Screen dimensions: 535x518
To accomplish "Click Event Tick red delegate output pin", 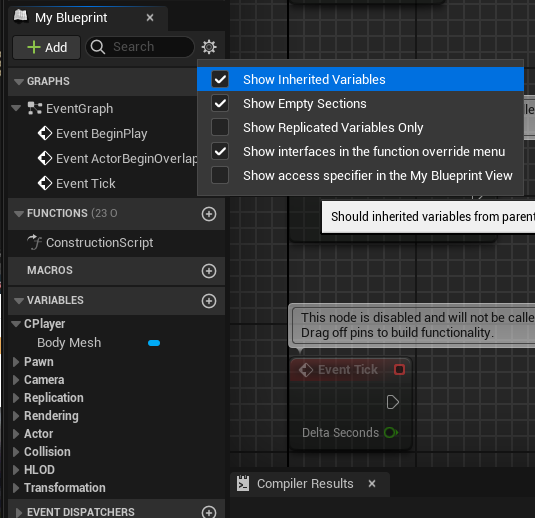I will 399,370.
